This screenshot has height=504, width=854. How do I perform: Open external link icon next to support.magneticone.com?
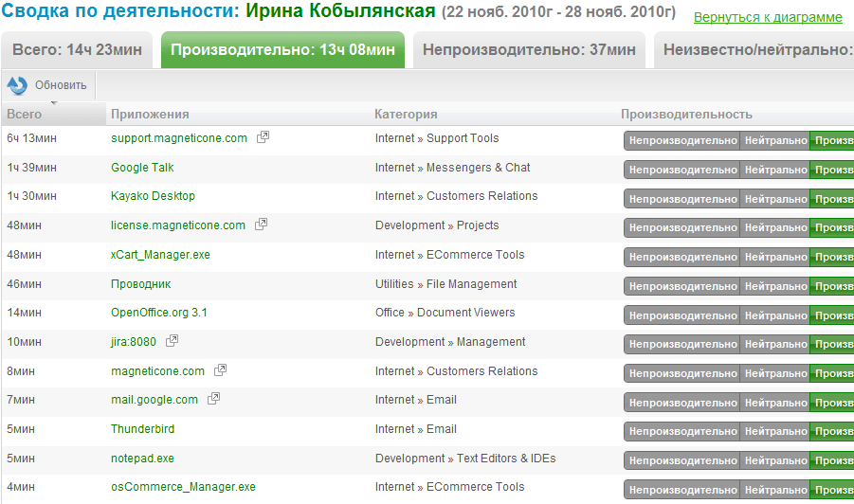pos(263,137)
